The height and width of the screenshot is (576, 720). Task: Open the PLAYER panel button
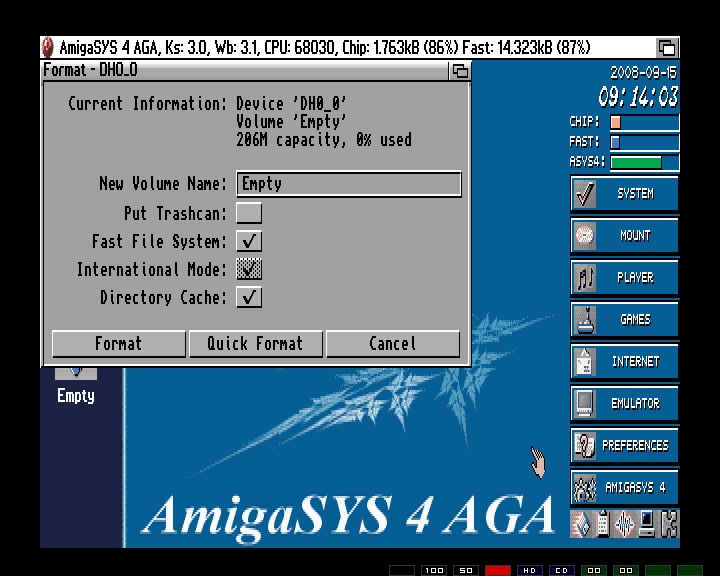coord(624,277)
